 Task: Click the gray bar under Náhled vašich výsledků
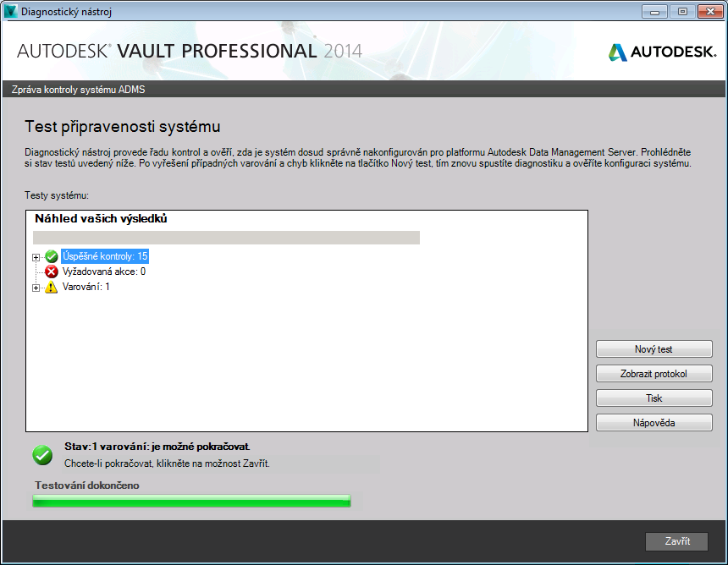[226, 238]
